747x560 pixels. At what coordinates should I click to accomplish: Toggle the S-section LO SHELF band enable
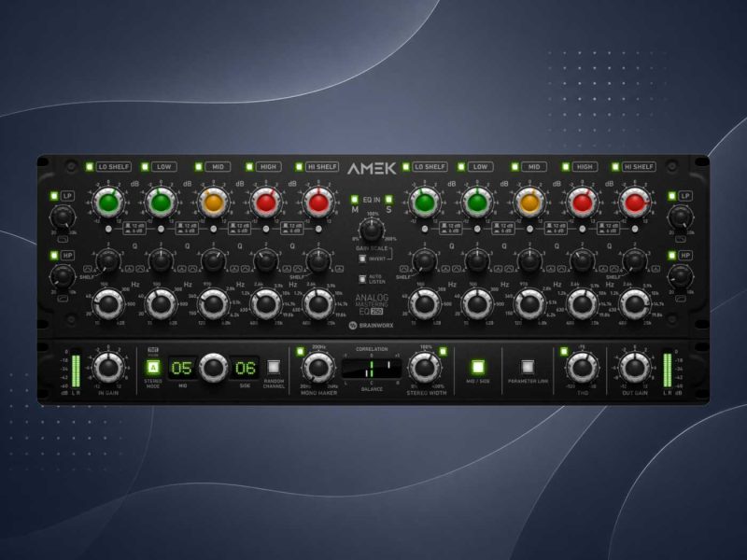[406, 167]
